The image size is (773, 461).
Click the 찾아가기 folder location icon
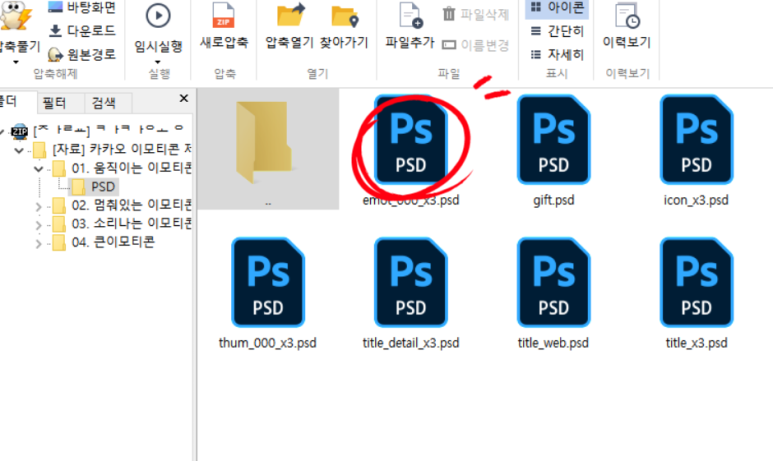click(345, 16)
